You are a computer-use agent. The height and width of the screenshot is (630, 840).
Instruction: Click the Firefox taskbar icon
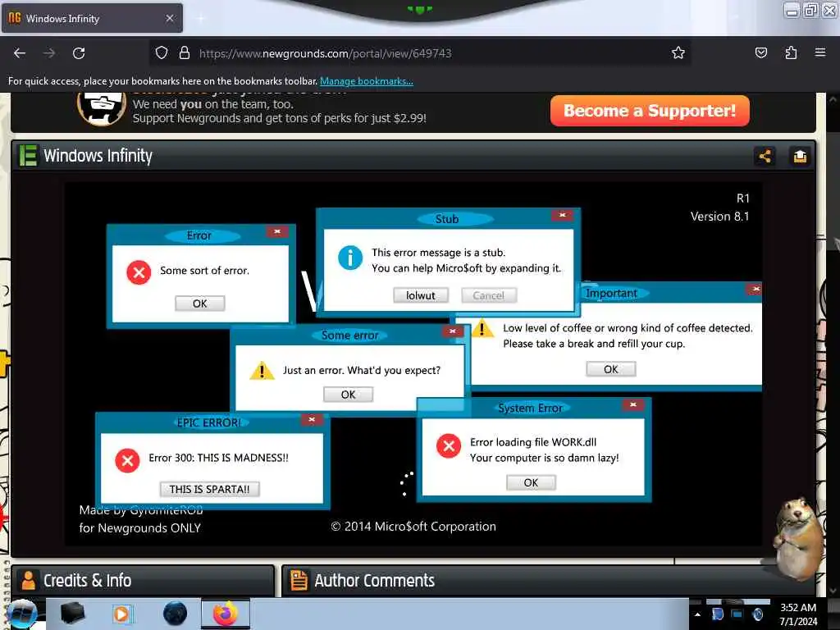point(226,614)
